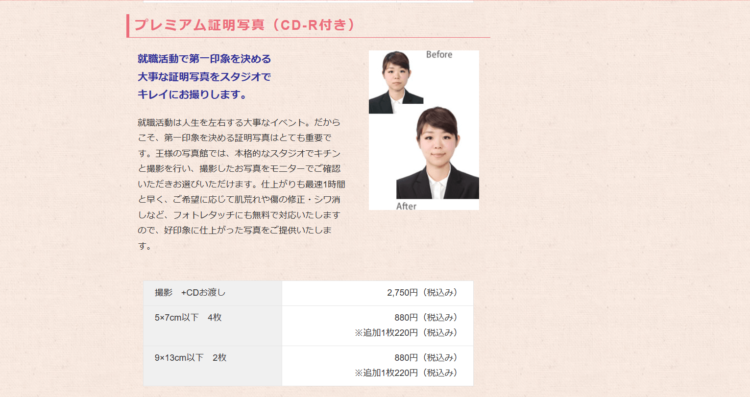Click the 追加1枚220円 note under 9×13cm
This screenshot has width=750, height=397.
[406, 373]
